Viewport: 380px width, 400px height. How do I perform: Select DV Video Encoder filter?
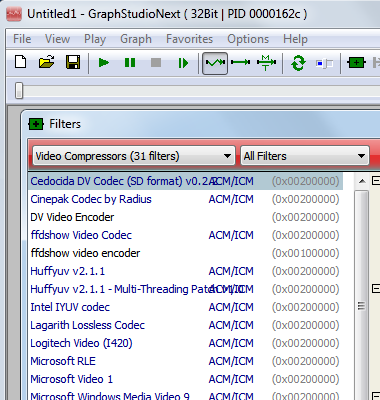pyautogui.click(x=185, y=217)
